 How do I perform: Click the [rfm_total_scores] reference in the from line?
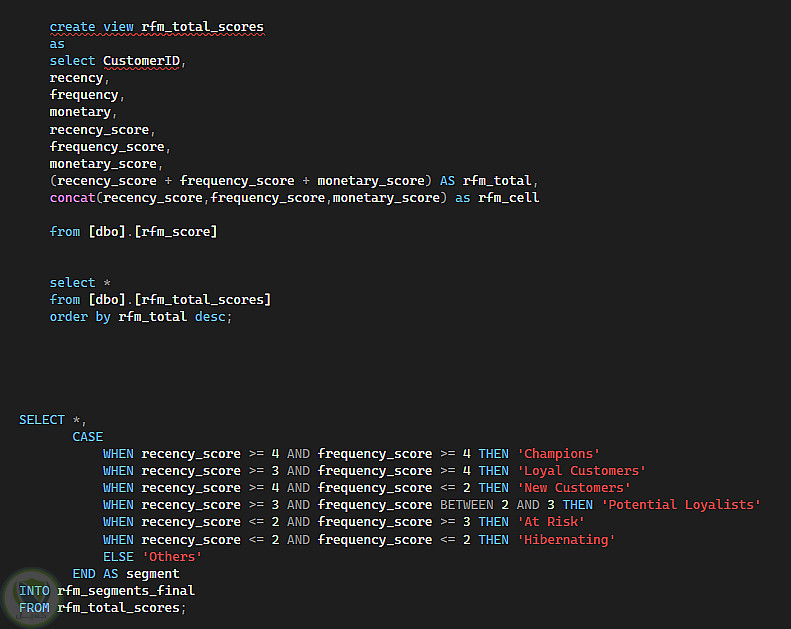[x=202, y=300]
